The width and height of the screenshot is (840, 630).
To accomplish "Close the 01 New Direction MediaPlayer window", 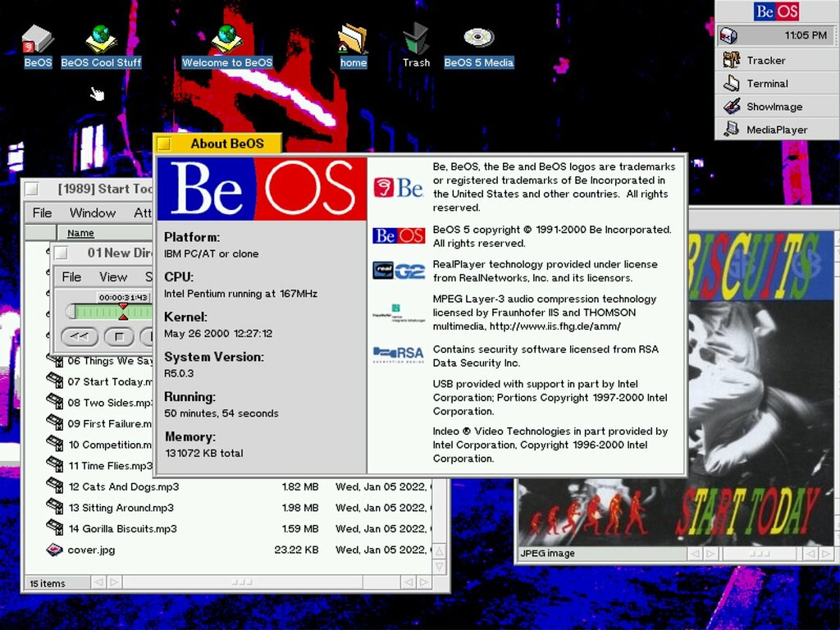I will tap(62, 253).
